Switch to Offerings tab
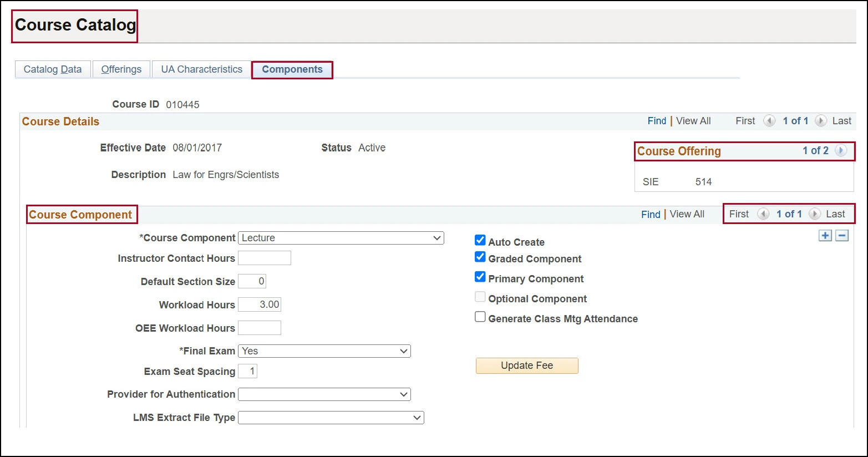This screenshot has width=868, height=457. (121, 69)
